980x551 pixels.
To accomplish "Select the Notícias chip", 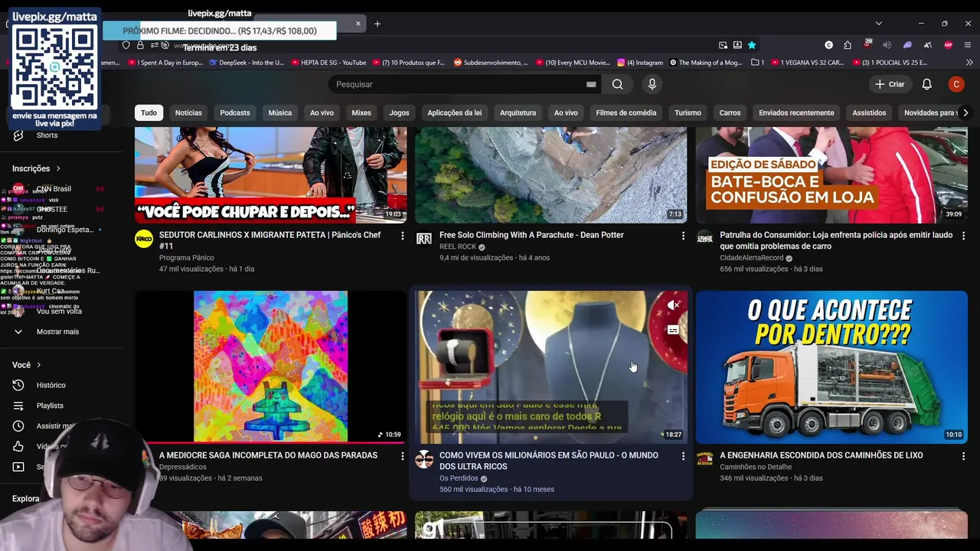I will point(188,112).
